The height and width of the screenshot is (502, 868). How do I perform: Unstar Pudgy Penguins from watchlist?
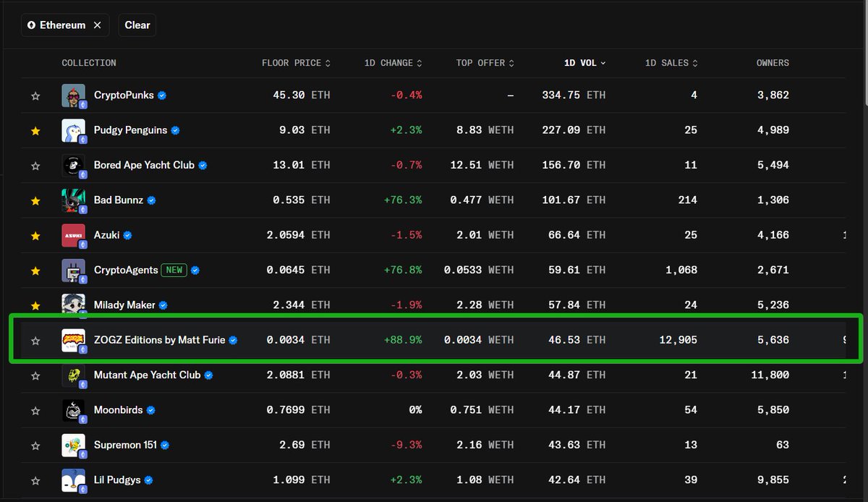pos(35,131)
